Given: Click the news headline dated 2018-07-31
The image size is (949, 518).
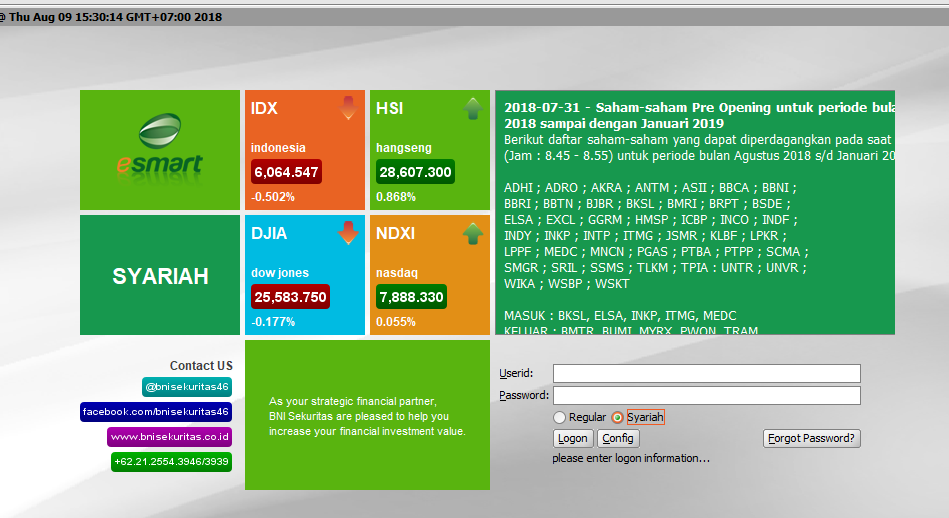Looking at the screenshot, I should (699, 116).
